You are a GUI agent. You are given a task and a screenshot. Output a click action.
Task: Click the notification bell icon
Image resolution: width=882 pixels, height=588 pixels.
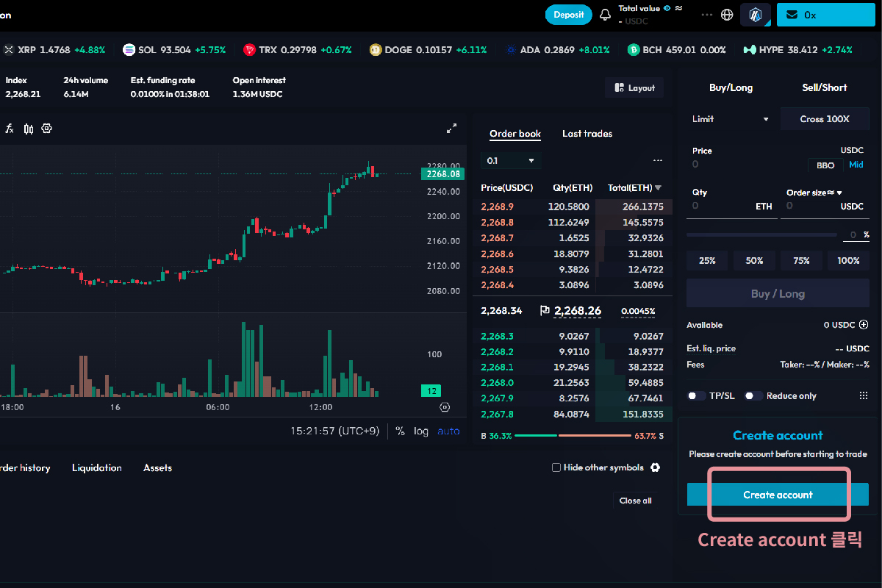(x=606, y=15)
